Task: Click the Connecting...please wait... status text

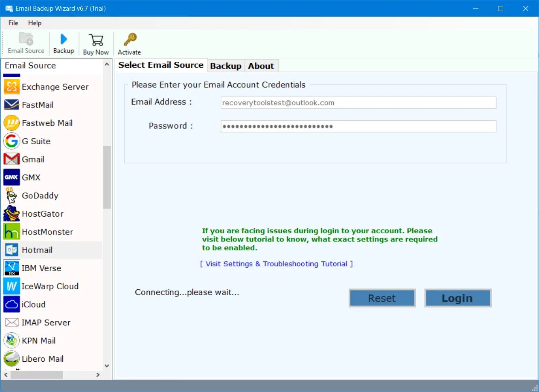Action: click(x=187, y=292)
